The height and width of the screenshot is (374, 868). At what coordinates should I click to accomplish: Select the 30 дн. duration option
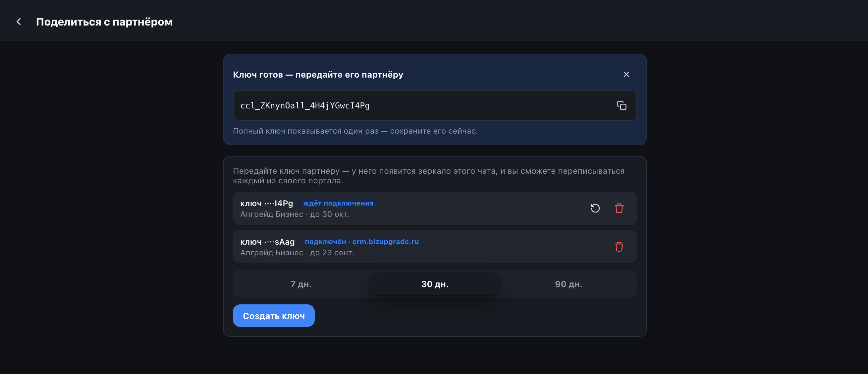(x=435, y=284)
